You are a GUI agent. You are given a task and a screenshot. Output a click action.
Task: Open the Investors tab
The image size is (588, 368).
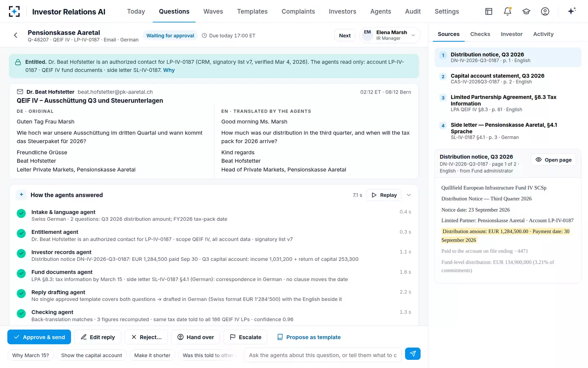coord(343,11)
